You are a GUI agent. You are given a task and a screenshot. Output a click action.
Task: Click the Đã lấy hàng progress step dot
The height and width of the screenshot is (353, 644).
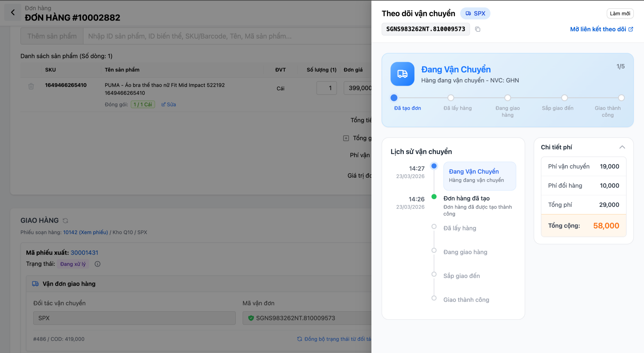(x=451, y=98)
